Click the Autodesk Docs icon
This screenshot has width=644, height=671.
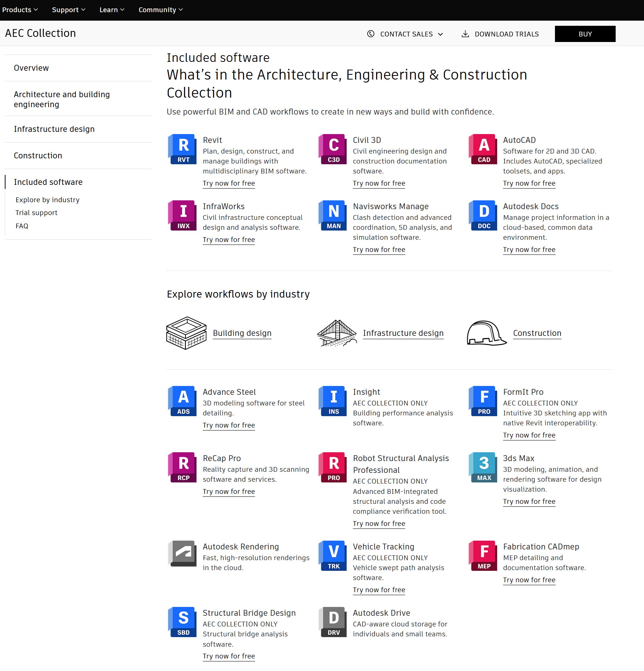point(482,215)
